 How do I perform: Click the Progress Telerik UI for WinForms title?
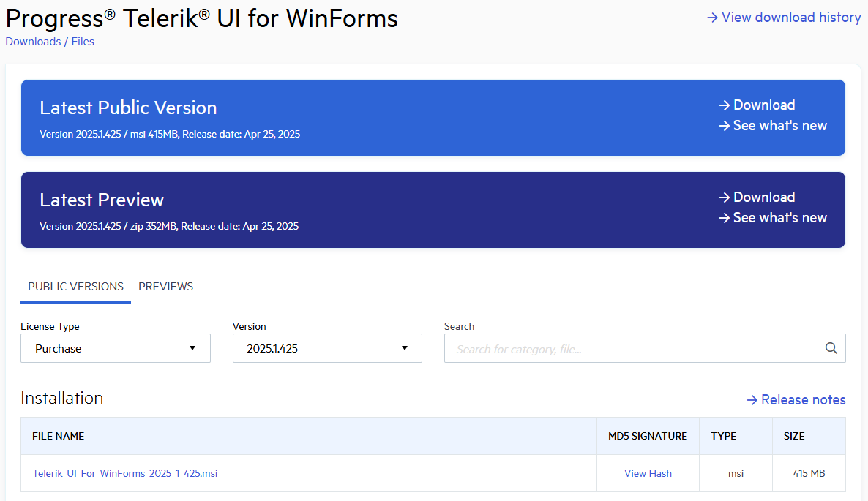[x=201, y=18]
